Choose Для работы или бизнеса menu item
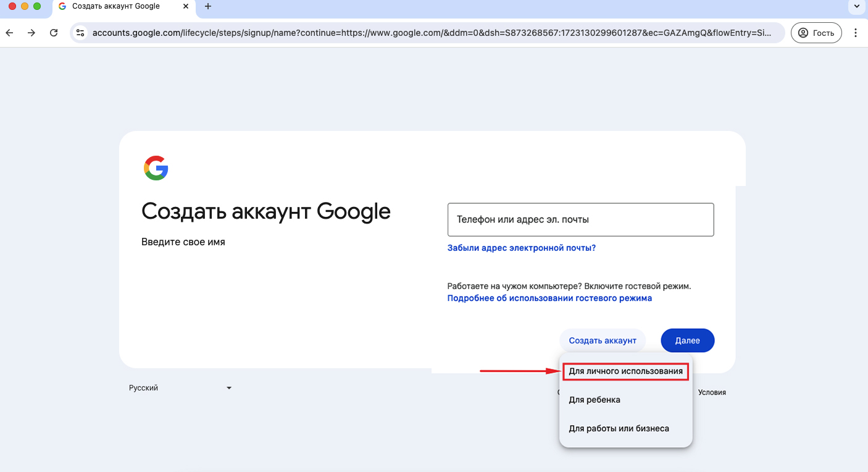868x472 pixels. (625, 428)
